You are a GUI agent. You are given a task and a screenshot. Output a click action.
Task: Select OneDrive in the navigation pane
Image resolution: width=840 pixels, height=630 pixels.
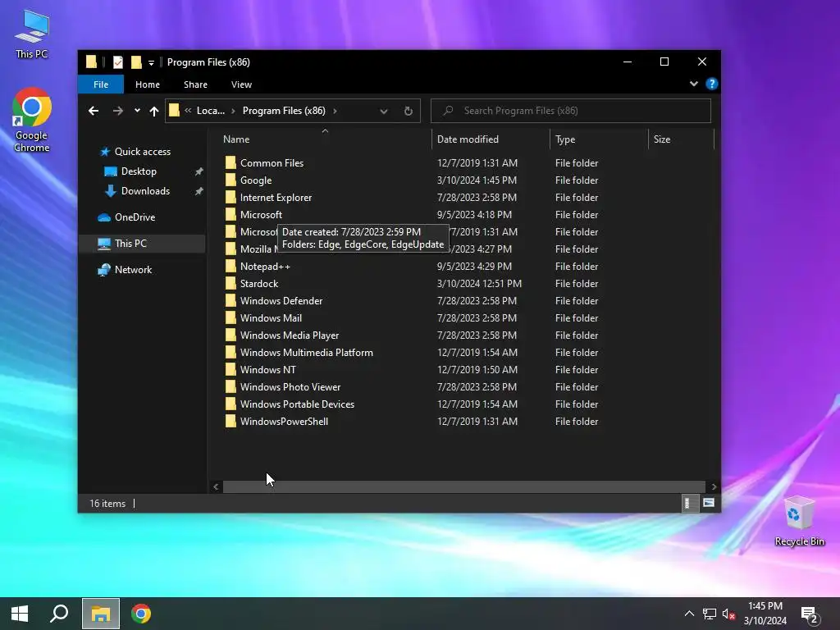point(135,217)
